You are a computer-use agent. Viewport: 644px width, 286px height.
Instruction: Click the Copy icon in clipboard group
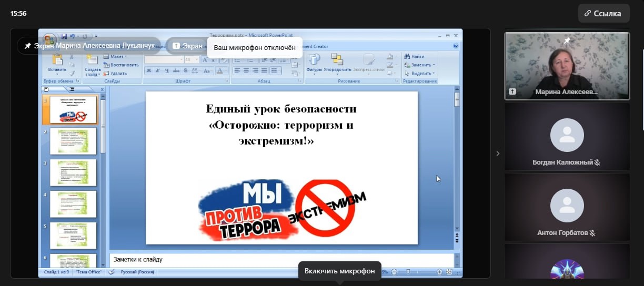point(72,65)
